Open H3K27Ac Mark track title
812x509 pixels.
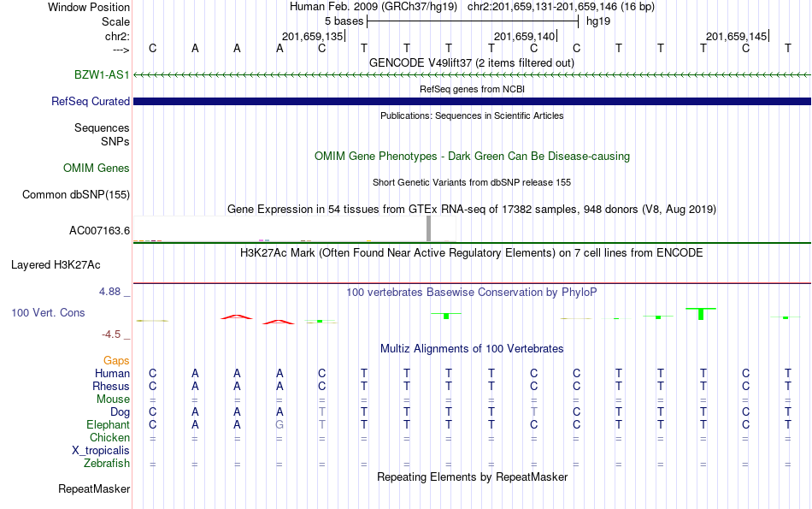pos(472,253)
